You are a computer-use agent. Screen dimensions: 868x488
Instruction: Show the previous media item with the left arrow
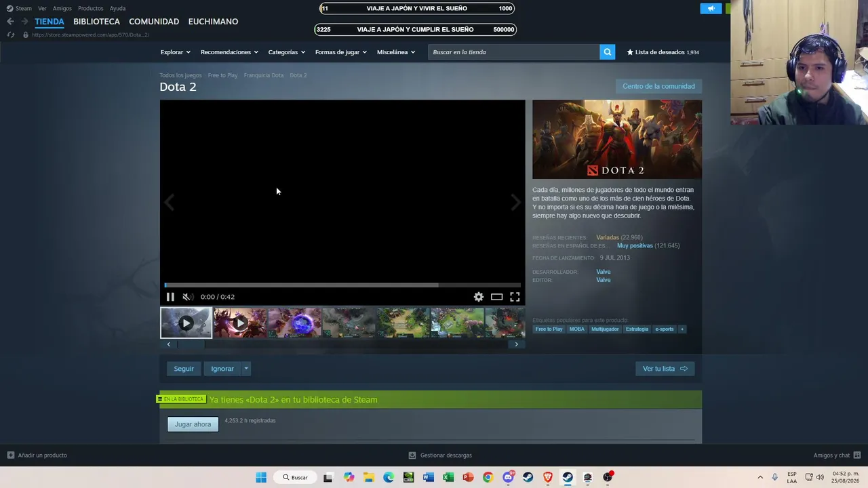(170, 202)
